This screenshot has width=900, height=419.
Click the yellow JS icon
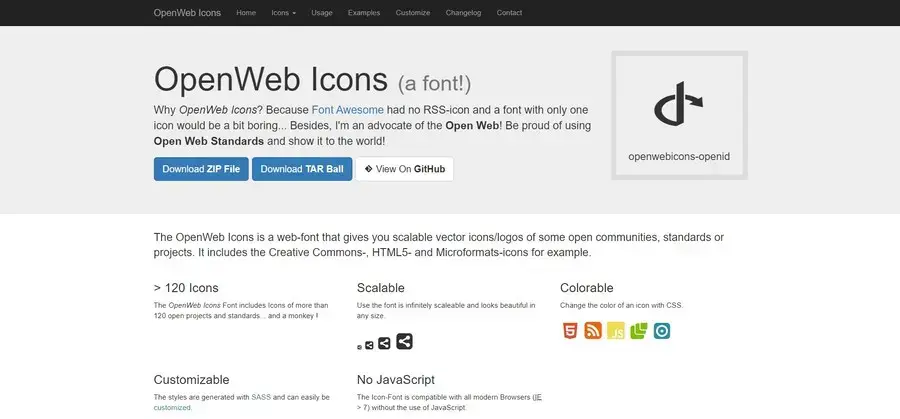(x=616, y=331)
